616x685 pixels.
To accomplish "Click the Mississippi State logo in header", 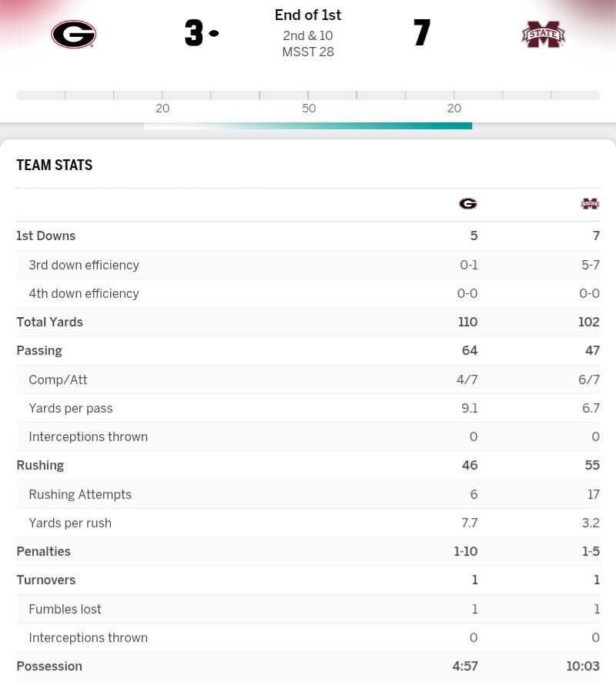I will pos(543,34).
